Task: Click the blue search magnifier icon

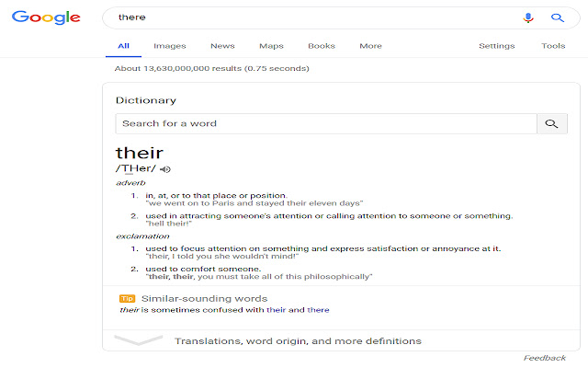Action: (x=557, y=17)
